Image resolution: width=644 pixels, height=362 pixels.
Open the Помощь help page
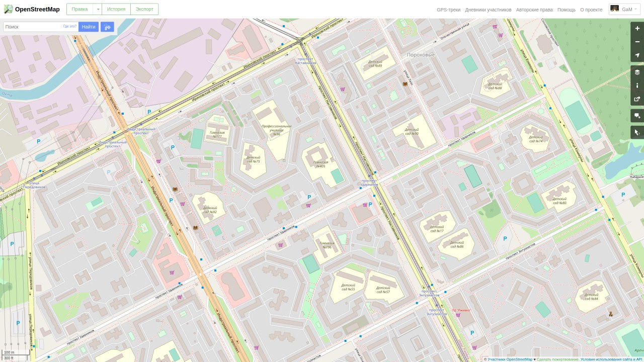567,10
